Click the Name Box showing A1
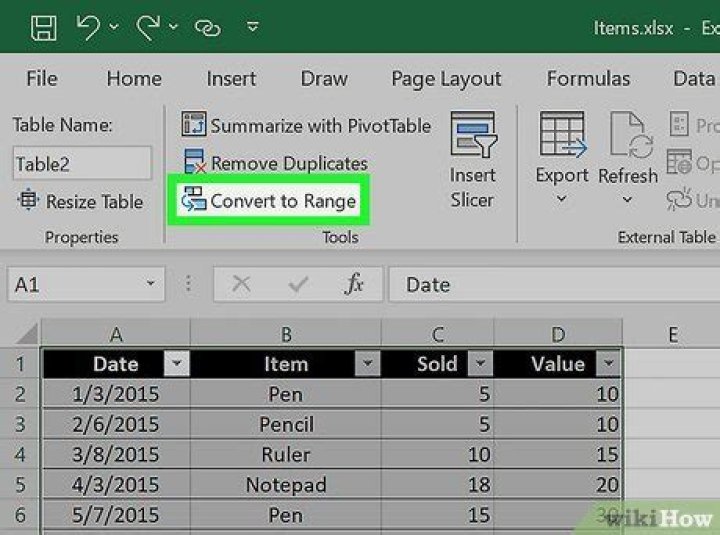Screen dimensions: 720x535 pyautogui.click(x=86, y=285)
